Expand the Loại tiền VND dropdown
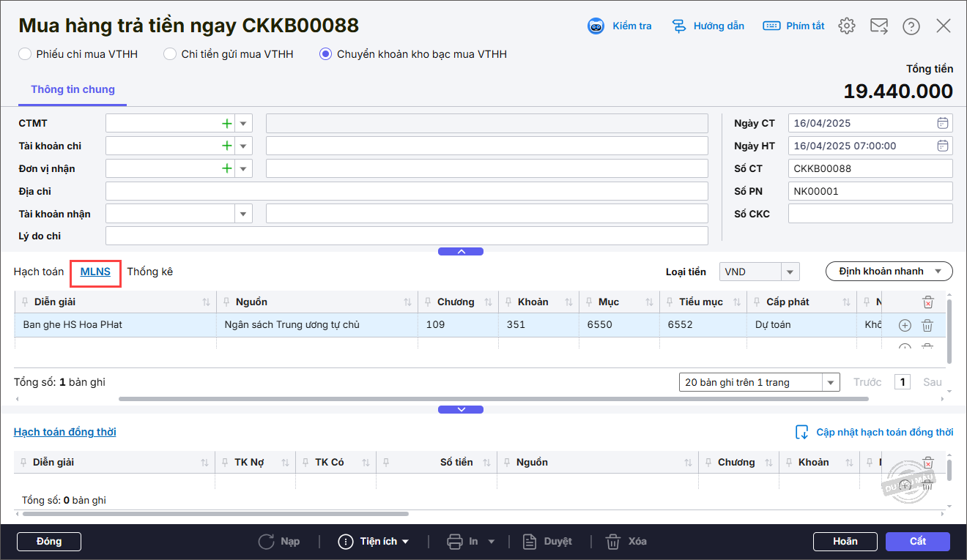 [790, 272]
